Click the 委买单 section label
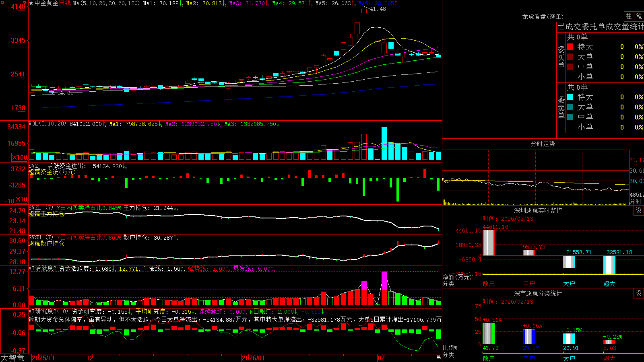This screenshot has height=362, width=644. click(x=561, y=57)
